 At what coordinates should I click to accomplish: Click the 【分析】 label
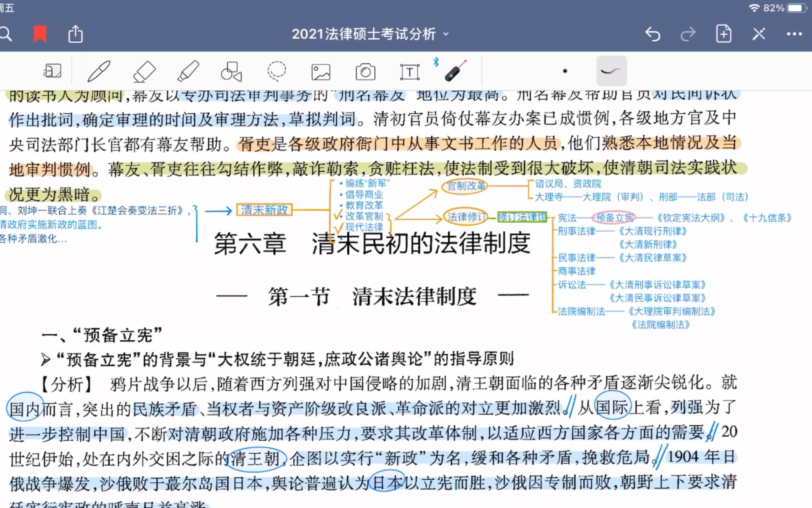(x=67, y=384)
